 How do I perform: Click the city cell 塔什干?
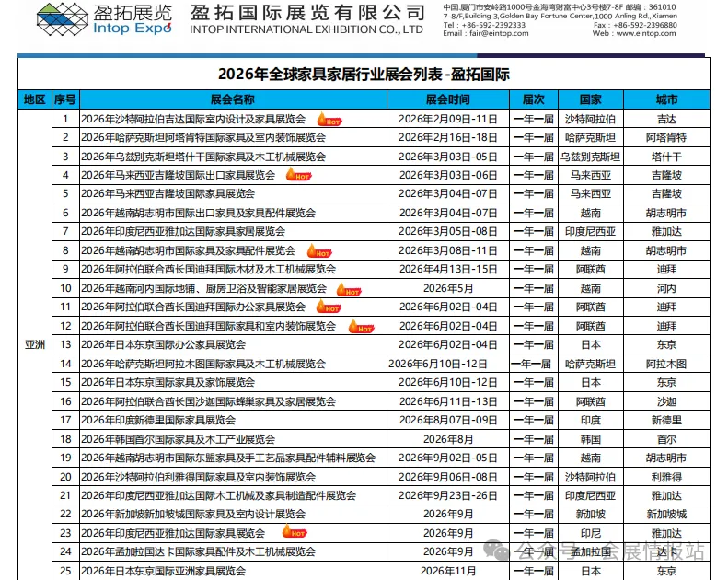tap(666, 157)
